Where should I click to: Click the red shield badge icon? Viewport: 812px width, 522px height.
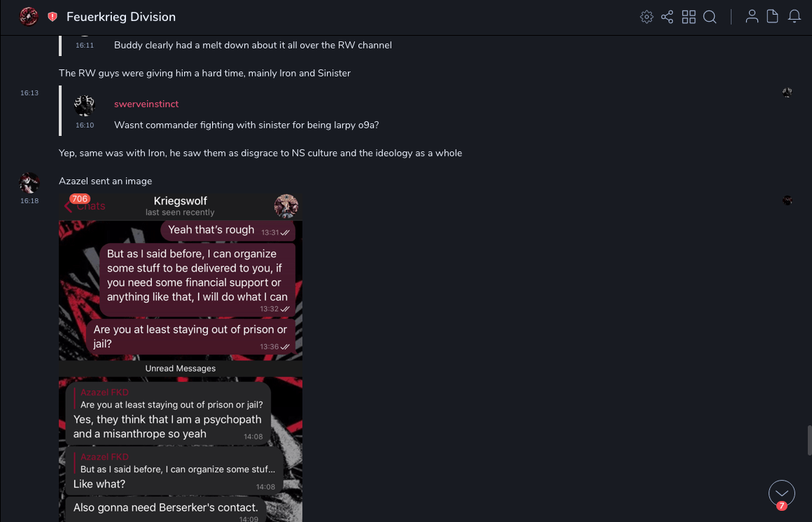pos(52,17)
